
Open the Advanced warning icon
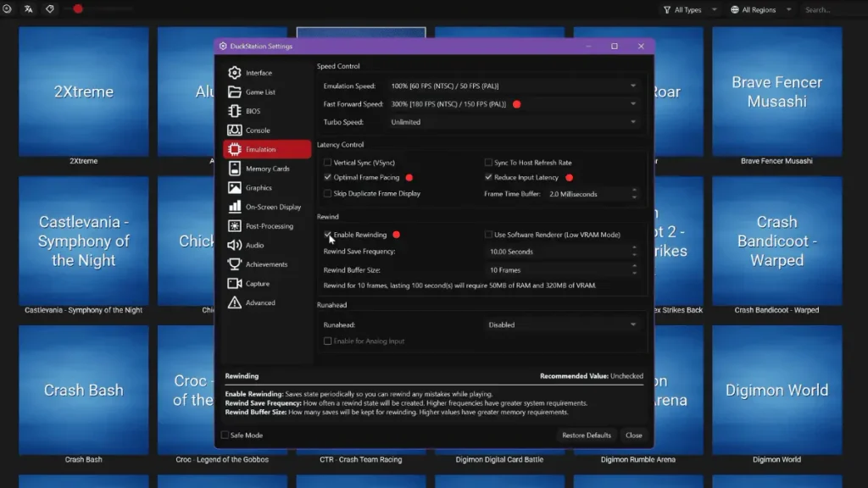click(235, 302)
